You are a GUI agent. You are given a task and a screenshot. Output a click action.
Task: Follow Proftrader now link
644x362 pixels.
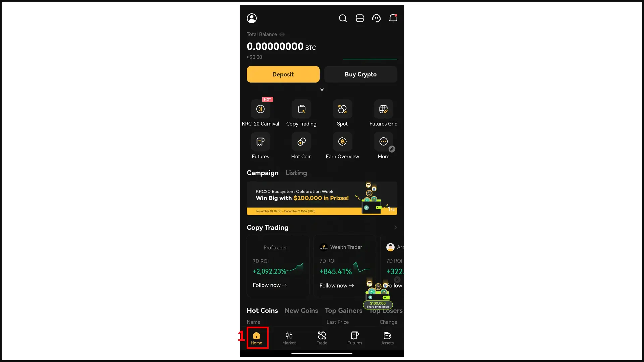[269, 285]
